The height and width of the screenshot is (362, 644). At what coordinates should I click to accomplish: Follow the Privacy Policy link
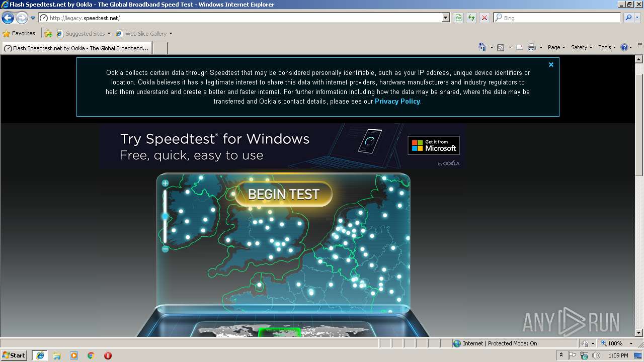(x=397, y=101)
